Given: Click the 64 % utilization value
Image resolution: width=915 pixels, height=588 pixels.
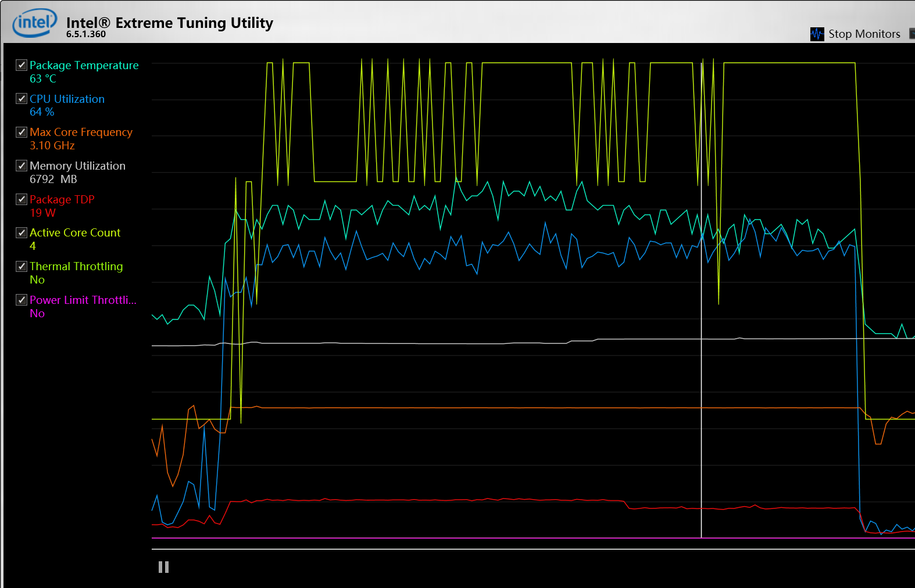Looking at the screenshot, I should click(x=42, y=112).
